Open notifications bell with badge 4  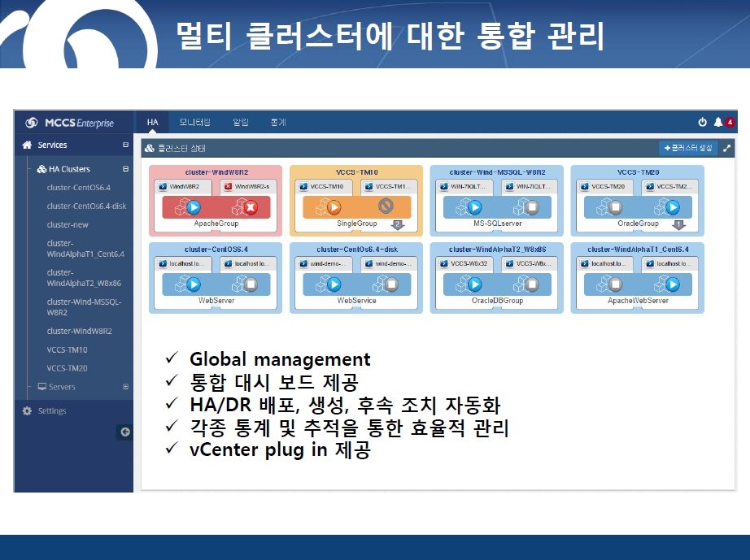[x=723, y=122]
